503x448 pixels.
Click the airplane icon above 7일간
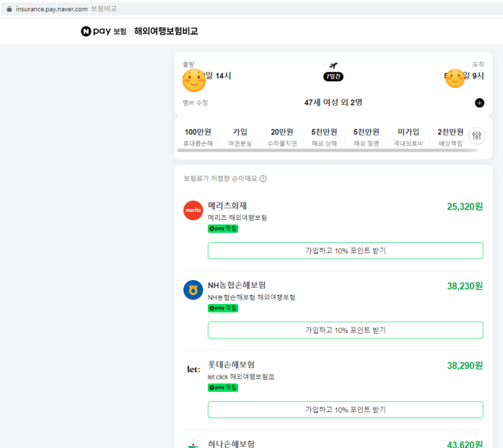tap(333, 66)
